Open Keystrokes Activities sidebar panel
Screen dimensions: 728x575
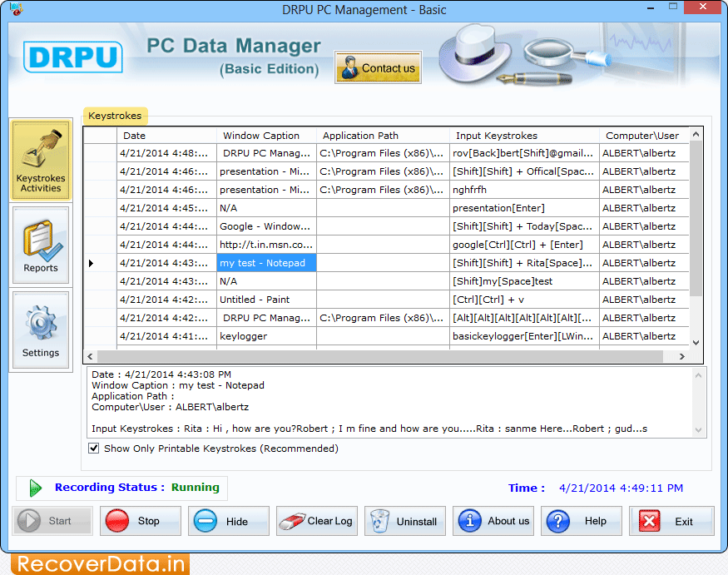point(41,161)
